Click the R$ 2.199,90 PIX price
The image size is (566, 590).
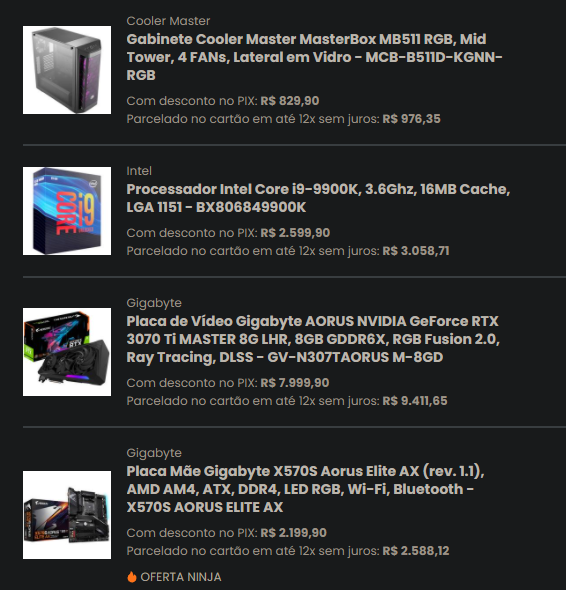(x=294, y=533)
